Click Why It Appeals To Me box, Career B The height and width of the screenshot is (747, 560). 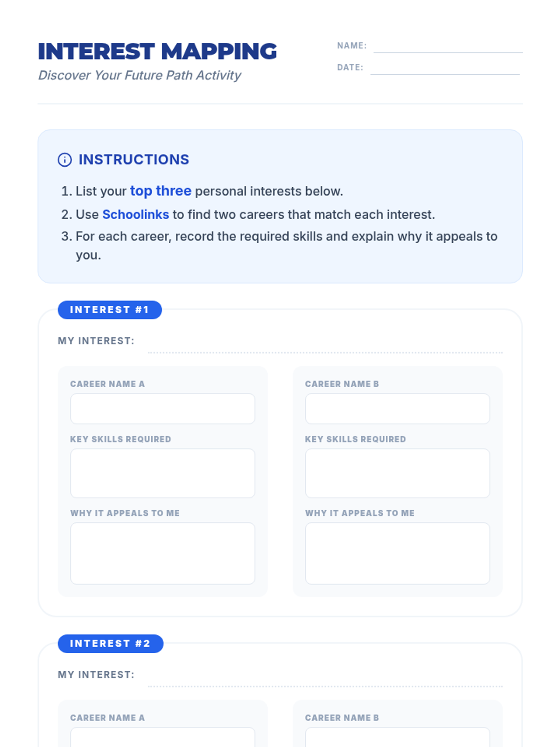coord(398,553)
